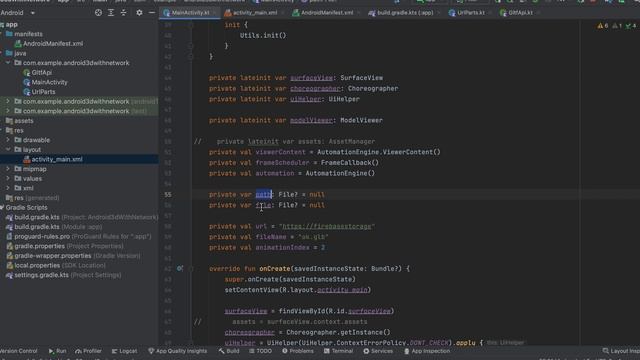Open the Problems tool window
This screenshot has height=360, width=640.
[298, 351]
